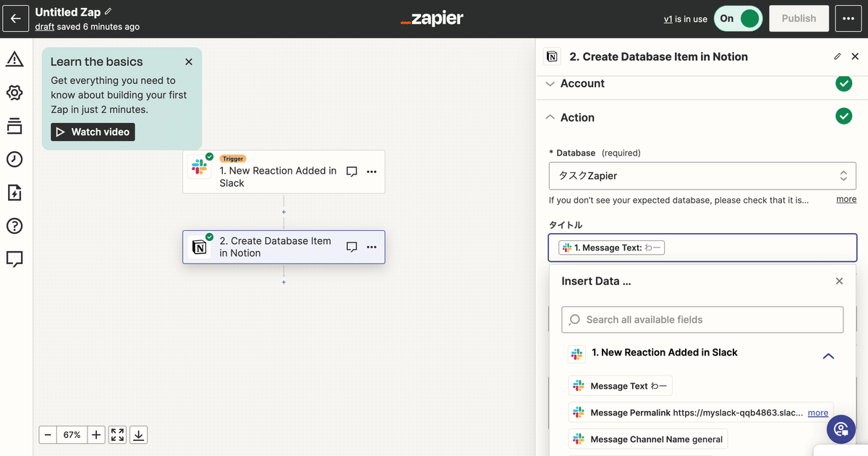Close the Learn the basics card

189,62
